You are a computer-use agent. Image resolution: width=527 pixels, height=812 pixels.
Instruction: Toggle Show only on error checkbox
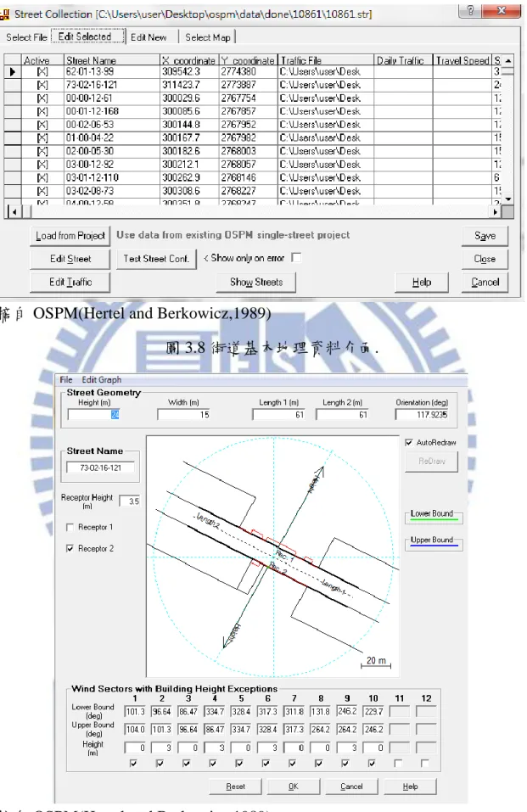tap(296, 257)
